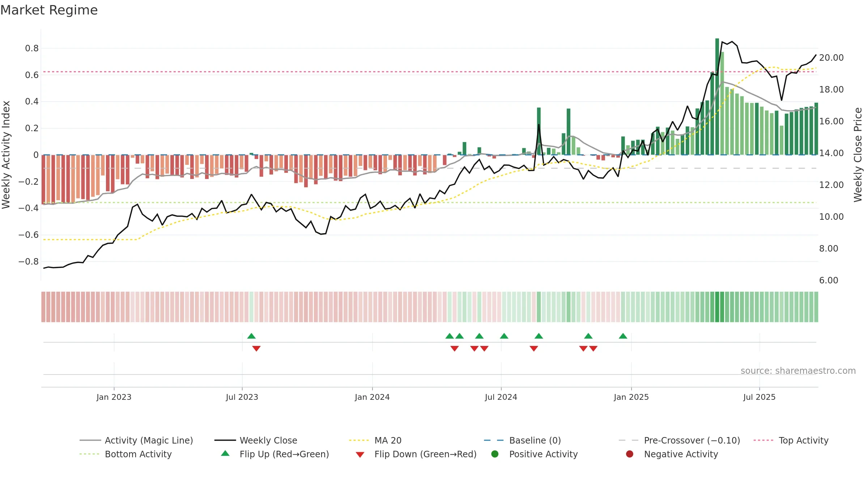The image size is (868, 488).
Task: Click the 20.00 price axis label
Action: point(831,57)
